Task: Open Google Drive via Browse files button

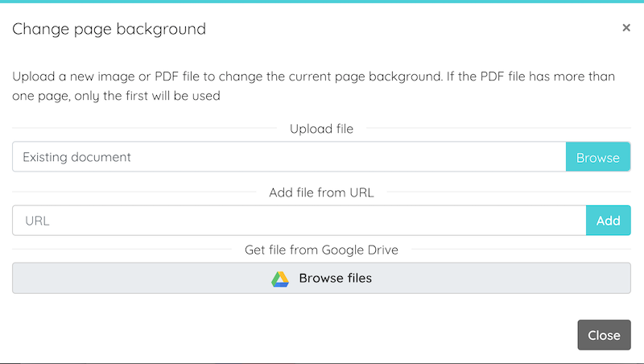Action: point(321,278)
